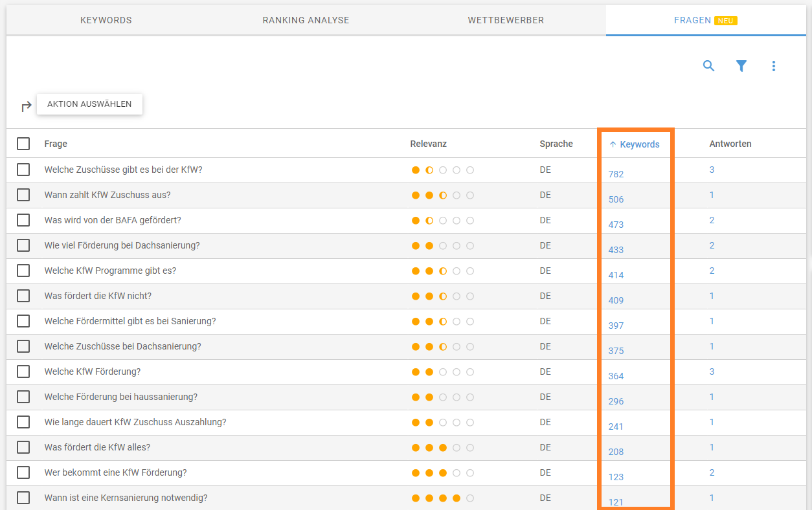Open the search magnifier icon
The height and width of the screenshot is (510, 812).
tap(709, 66)
